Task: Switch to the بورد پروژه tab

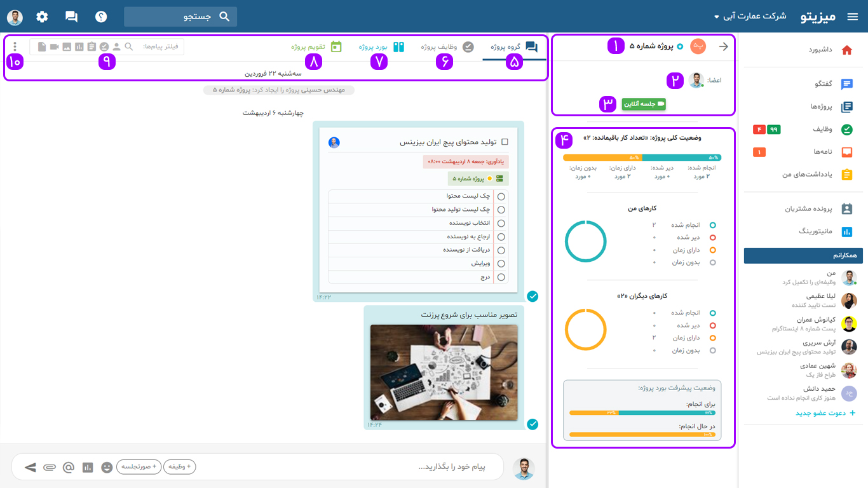Action: [382, 46]
